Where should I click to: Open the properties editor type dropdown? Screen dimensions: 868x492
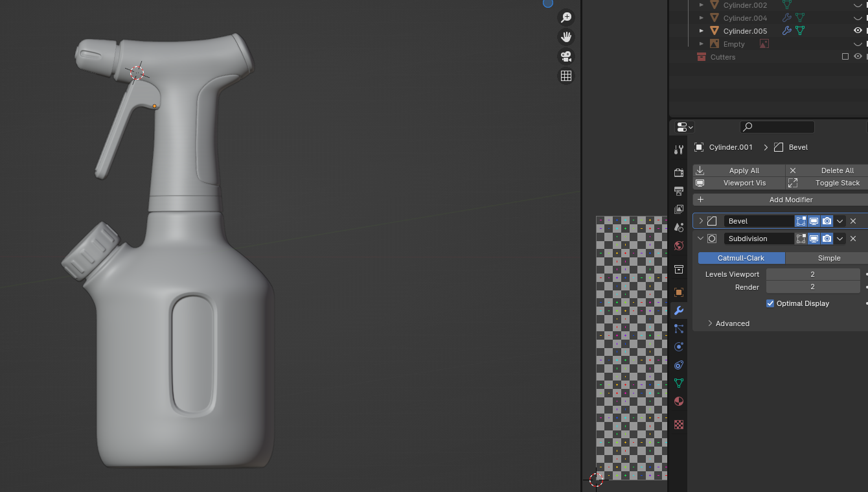685,127
